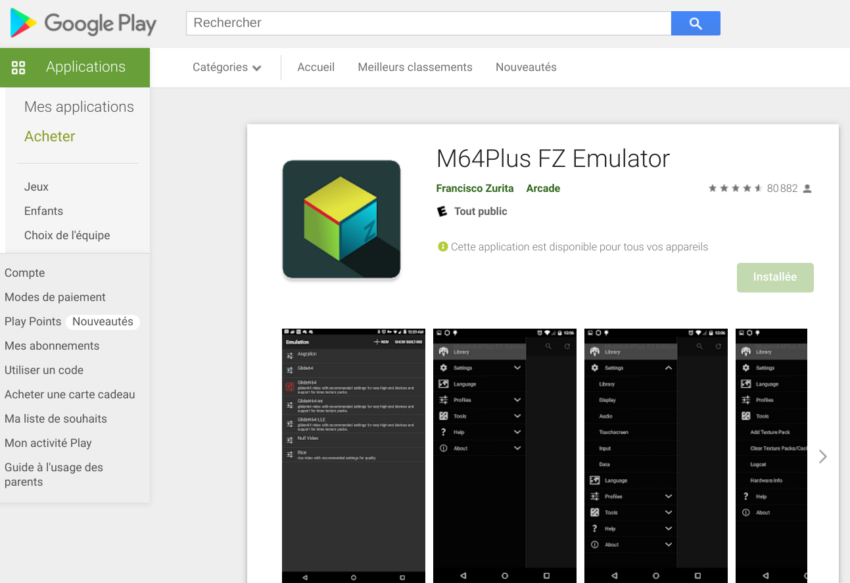Open the Tools submenu screenshot thumbnail
Screen dimensions: 850x583
(x=771, y=456)
